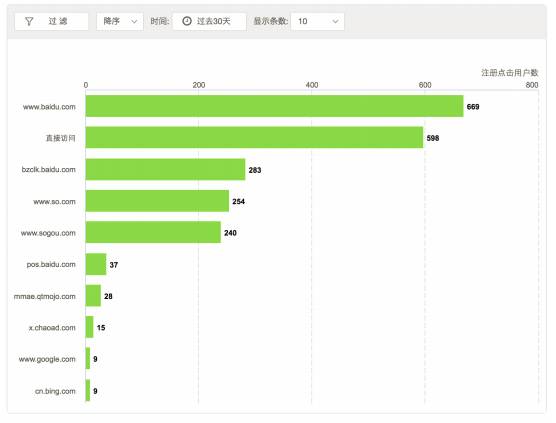This screenshot has height=423, width=556.
Task: Click the value label 37
Action: click(x=114, y=265)
